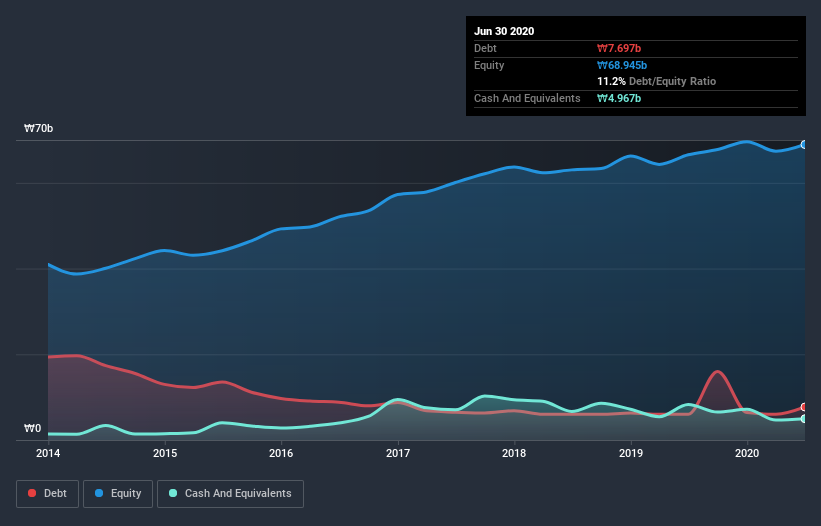This screenshot has width=821, height=526.
Task: Click the ₩70b y-axis label
Action: pyautogui.click(x=39, y=128)
